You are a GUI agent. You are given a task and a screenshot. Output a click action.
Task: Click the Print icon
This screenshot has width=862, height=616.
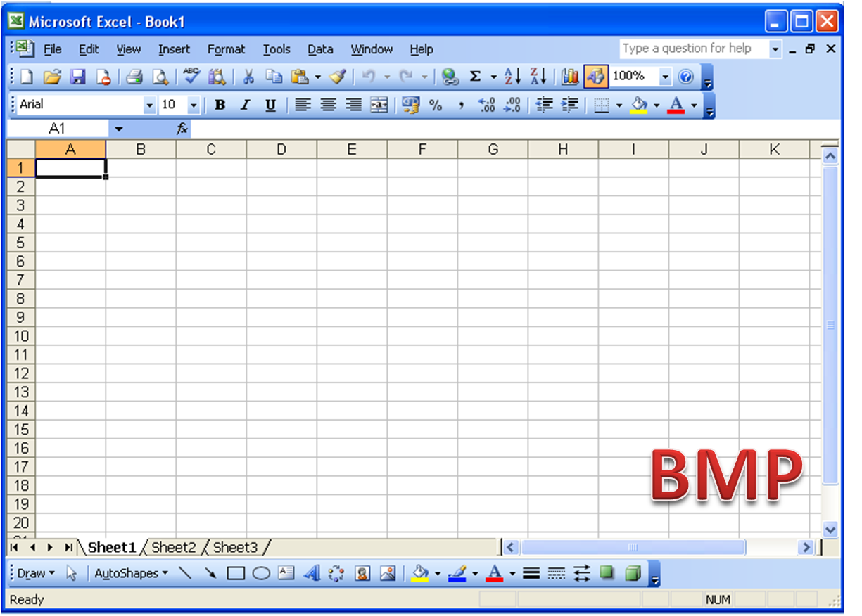pos(135,77)
